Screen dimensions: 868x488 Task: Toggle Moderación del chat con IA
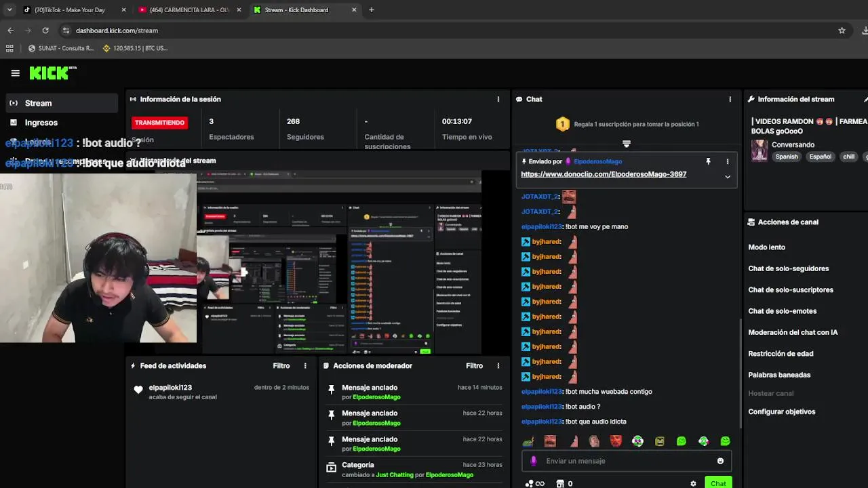coord(793,332)
